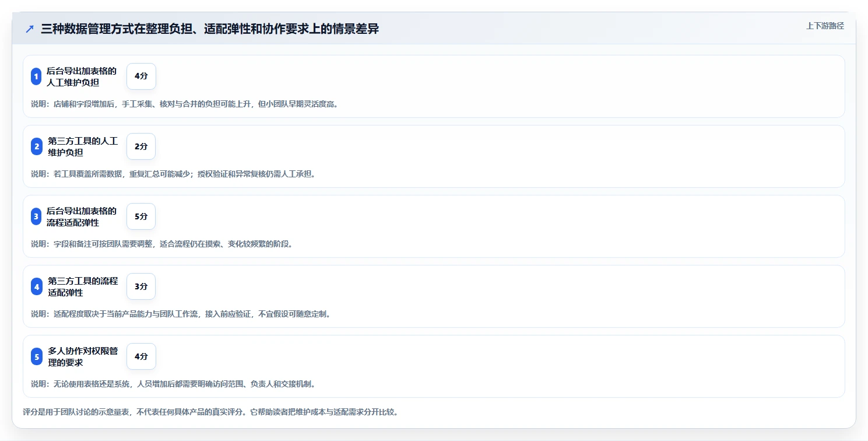Click the 5分 score chip
The width and height of the screenshot is (868, 441).
tap(141, 216)
